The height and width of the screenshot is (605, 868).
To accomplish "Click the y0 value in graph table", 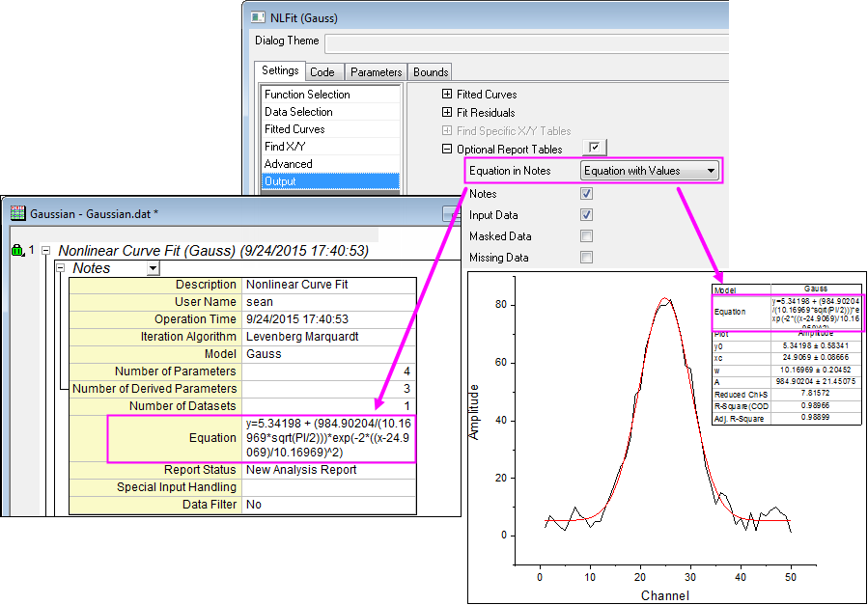I will pyautogui.click(x=816, y=346).
